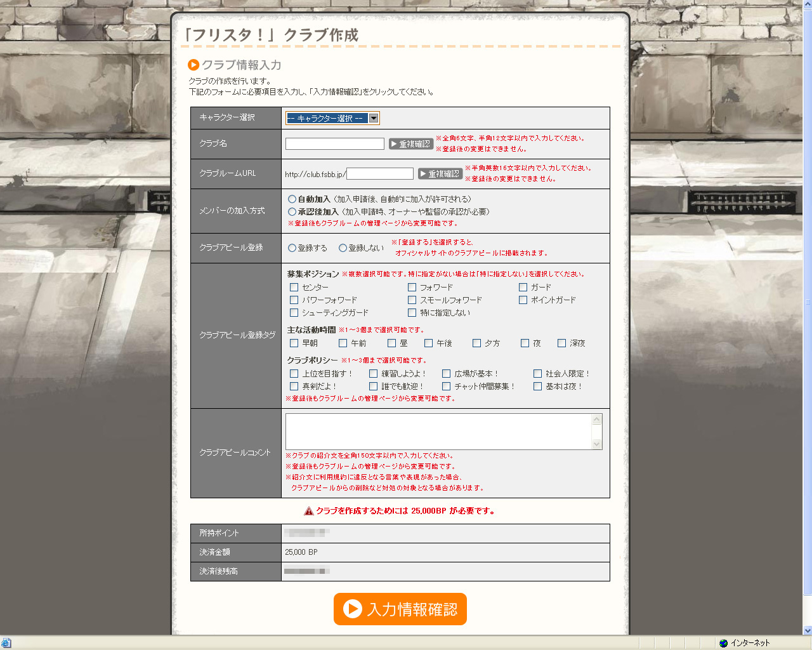This screenshot has width=812, height=650.
Task: Click the page scrollbar down arrow
Action: coord(807,630)
